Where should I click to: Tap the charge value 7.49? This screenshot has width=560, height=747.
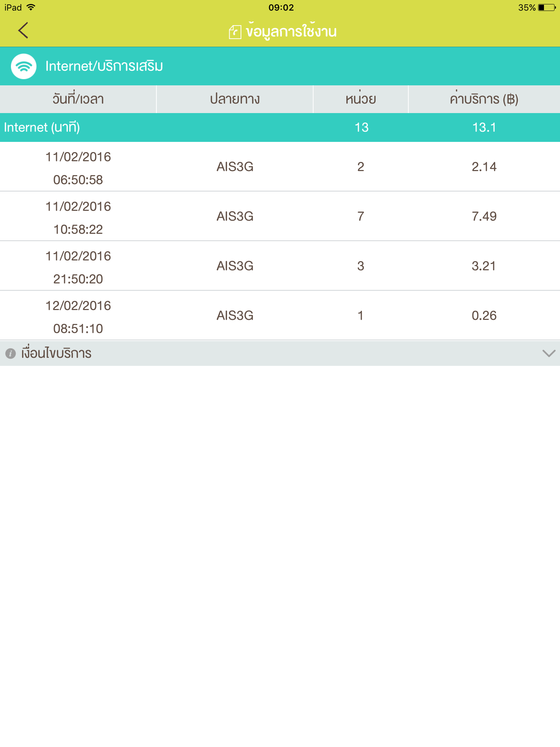pyautogui.click(x=484, y=216)
